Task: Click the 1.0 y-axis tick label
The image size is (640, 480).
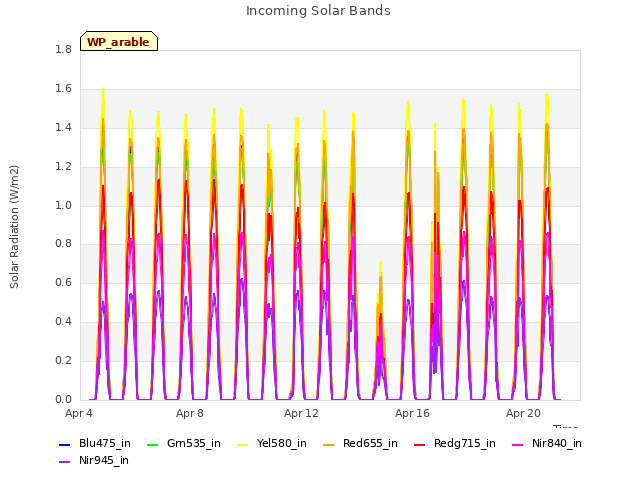Action: tap(63, 205)
